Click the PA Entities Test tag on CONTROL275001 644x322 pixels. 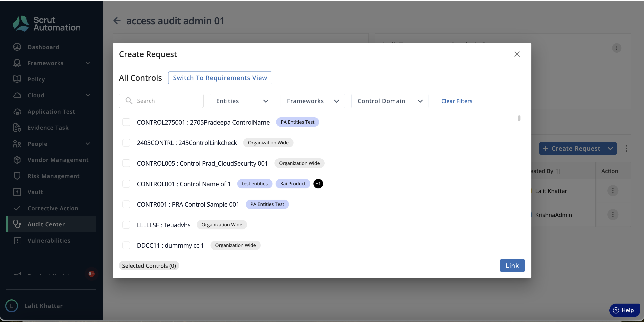pyautogui.click(x=297, y=122)
